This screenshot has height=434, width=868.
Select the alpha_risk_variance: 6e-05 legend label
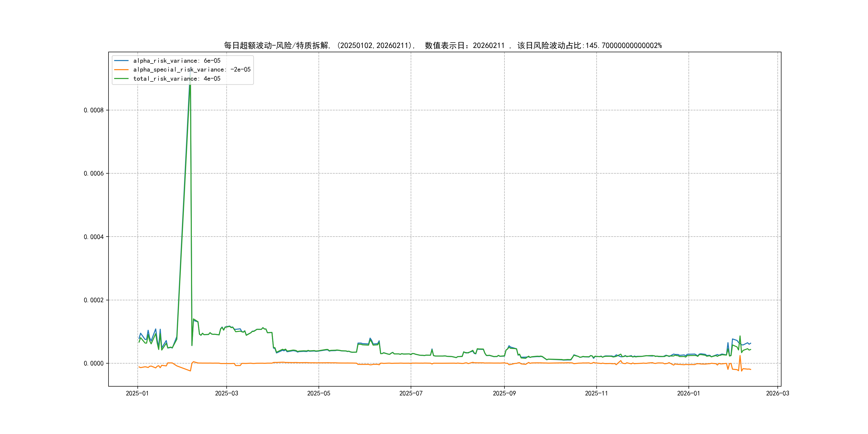click(x=177, y=61)
